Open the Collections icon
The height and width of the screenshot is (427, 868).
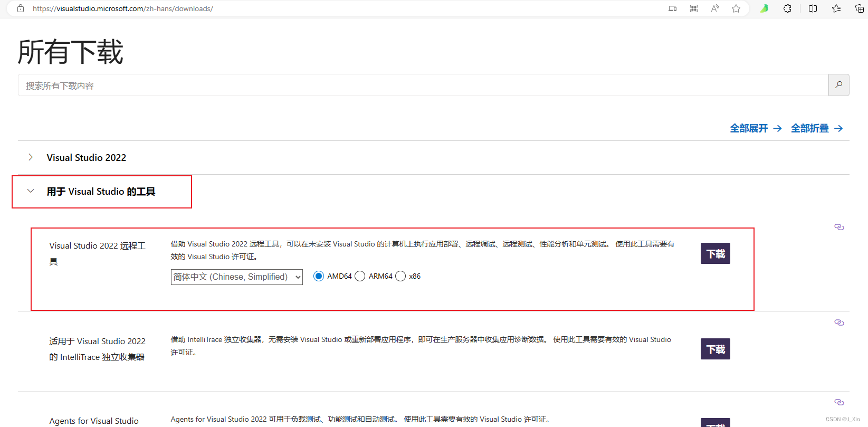tap(859, 8)
